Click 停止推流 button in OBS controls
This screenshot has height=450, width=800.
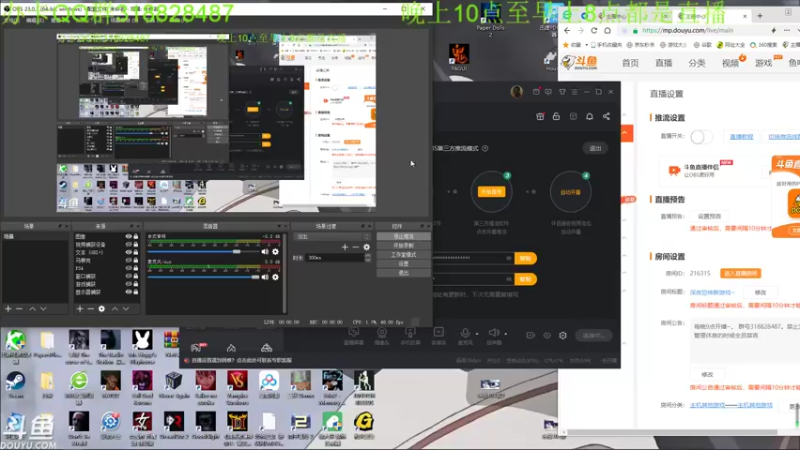403,237
